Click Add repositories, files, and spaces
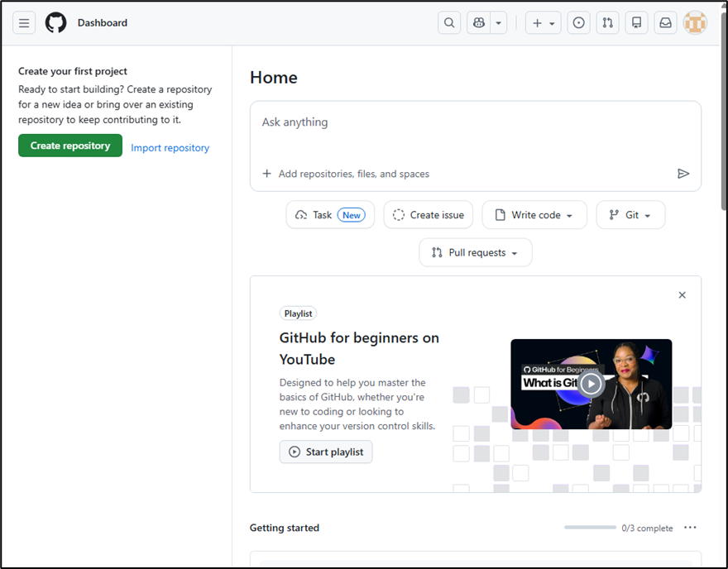 click(x=346, y=174)
